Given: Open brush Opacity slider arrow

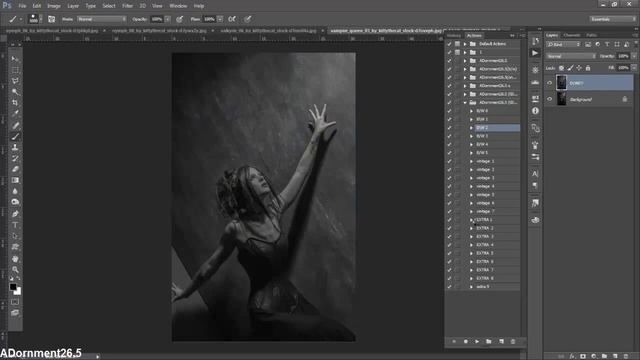Looking at the screenshot, I should pos(167,19).
